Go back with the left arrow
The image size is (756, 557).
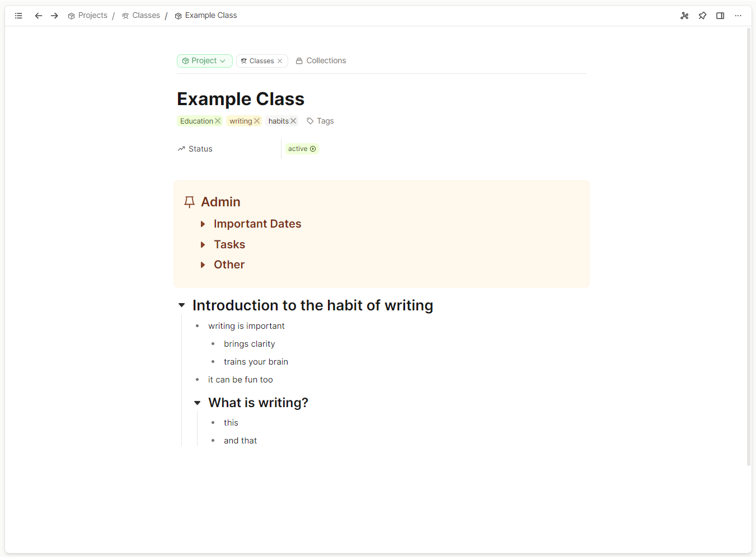[x=39, y=16]
